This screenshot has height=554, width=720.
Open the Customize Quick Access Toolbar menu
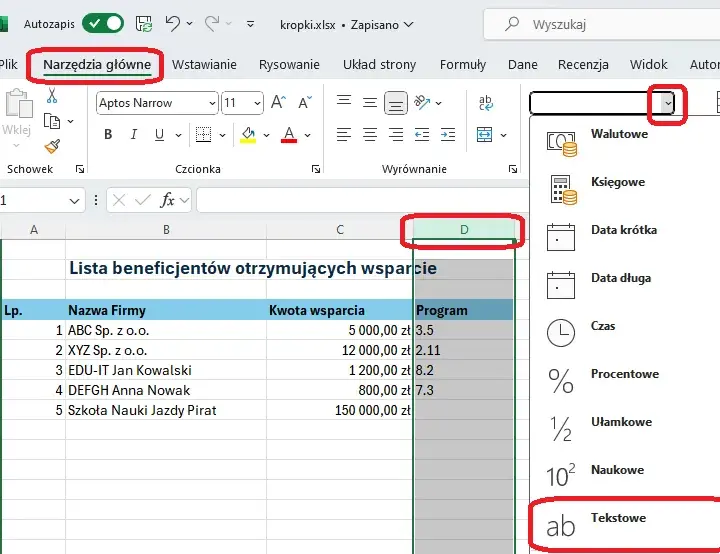click(250, 24)
